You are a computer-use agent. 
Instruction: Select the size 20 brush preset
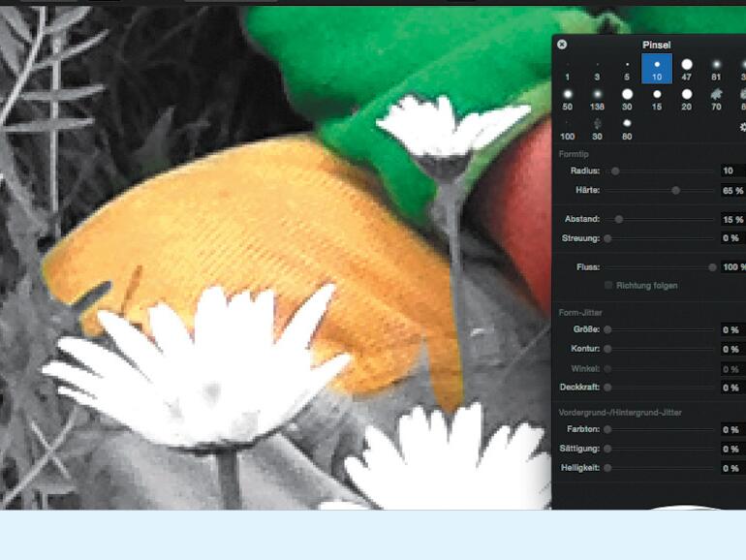click(x=687, y=100)
